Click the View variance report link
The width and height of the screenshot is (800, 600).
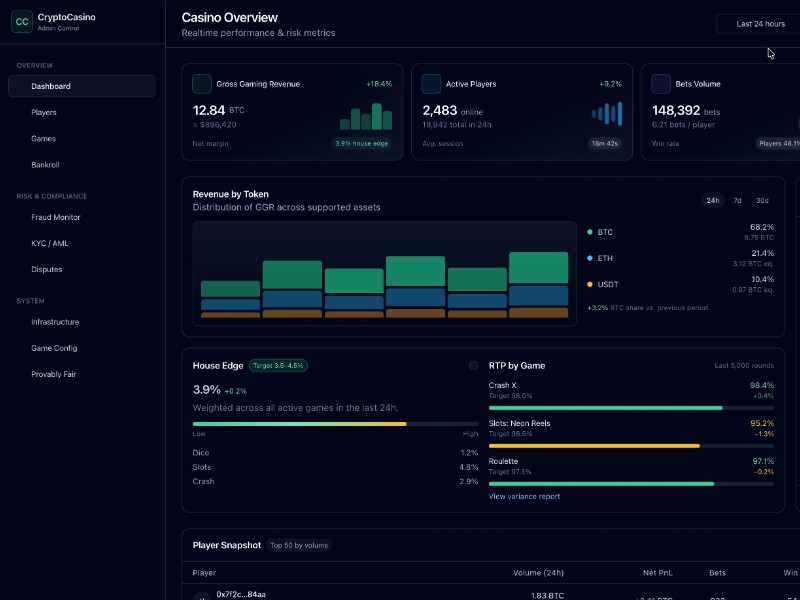click(523, 495)
